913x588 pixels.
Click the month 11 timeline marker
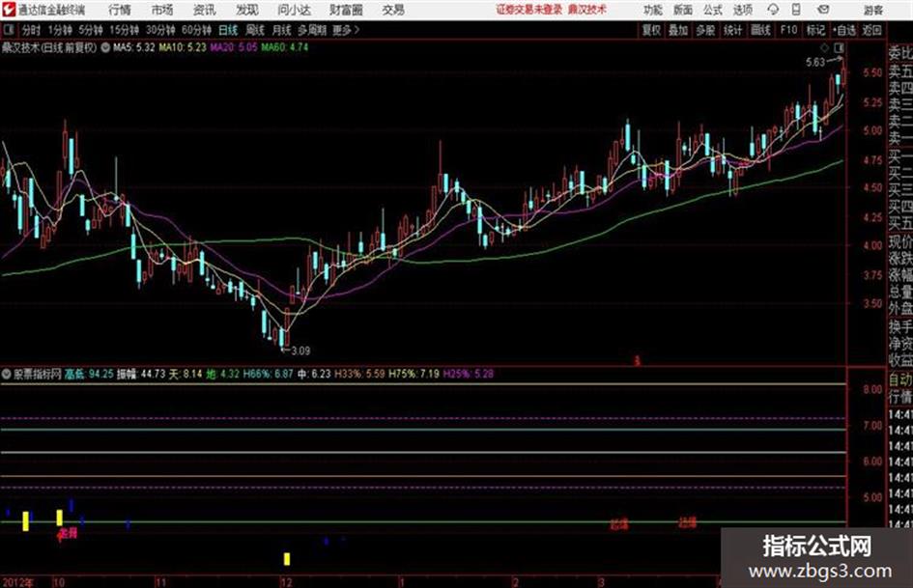click(161, 581)
